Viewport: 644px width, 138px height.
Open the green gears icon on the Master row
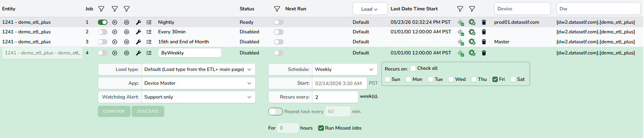(472, 42)
